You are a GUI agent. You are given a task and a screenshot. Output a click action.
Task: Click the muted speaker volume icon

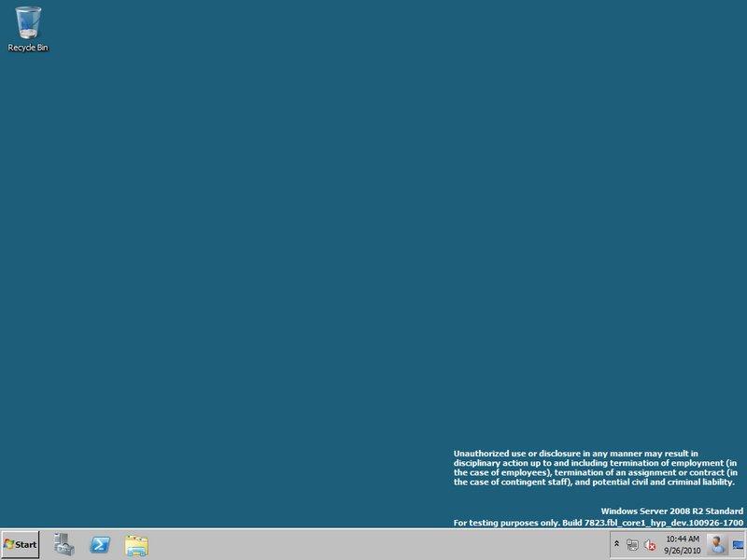point(649,544)
